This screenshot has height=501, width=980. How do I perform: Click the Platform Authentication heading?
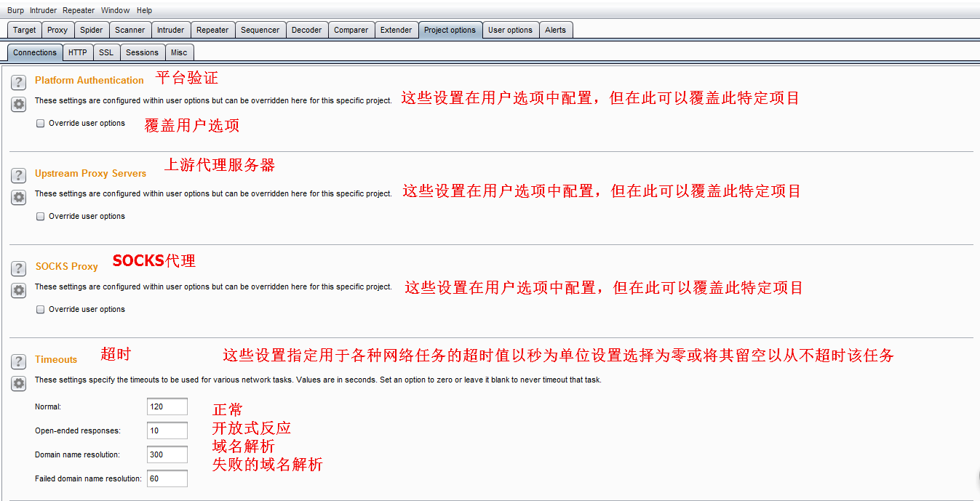tap(89, 81)
